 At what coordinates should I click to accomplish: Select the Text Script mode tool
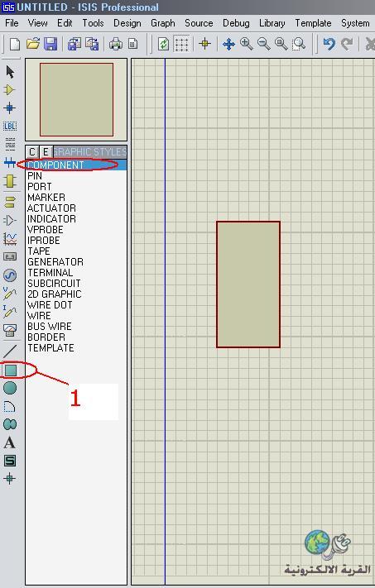pyautogui.click(x=10, y=145)
